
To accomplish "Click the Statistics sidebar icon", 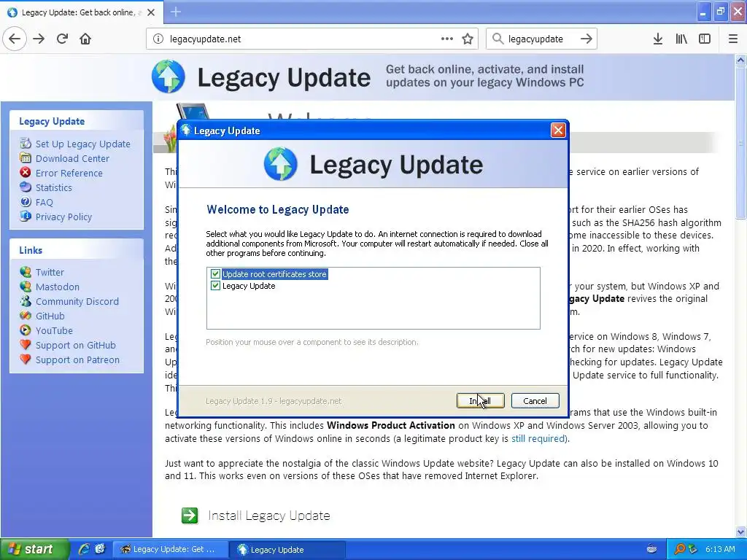I will [26, 187].
